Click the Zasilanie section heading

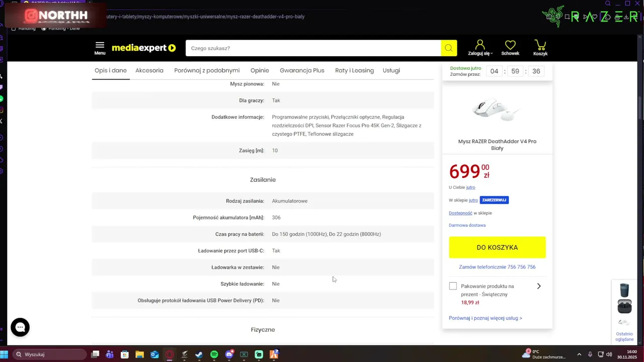coord(263,179)
